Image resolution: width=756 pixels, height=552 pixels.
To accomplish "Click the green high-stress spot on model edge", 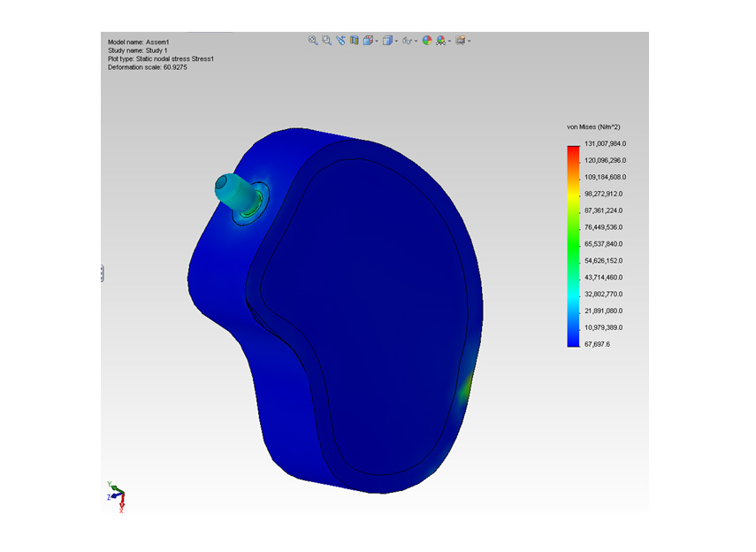I will 466,387.
